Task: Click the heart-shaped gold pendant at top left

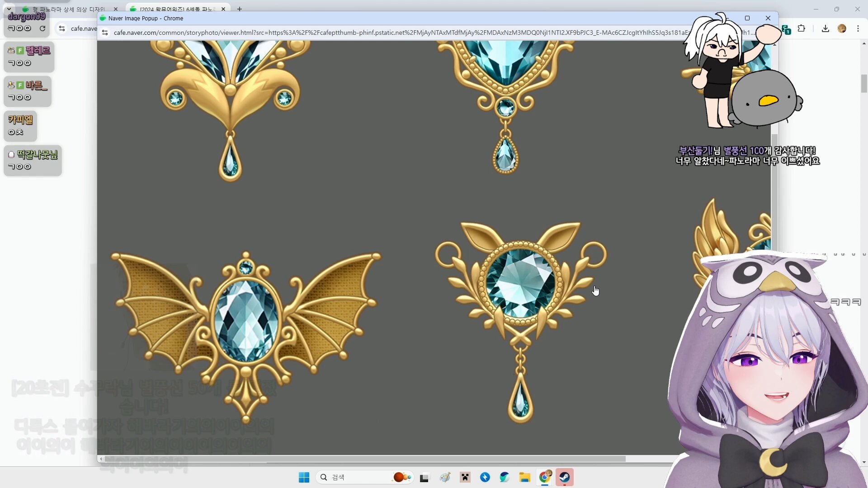Action: [230, 111]
